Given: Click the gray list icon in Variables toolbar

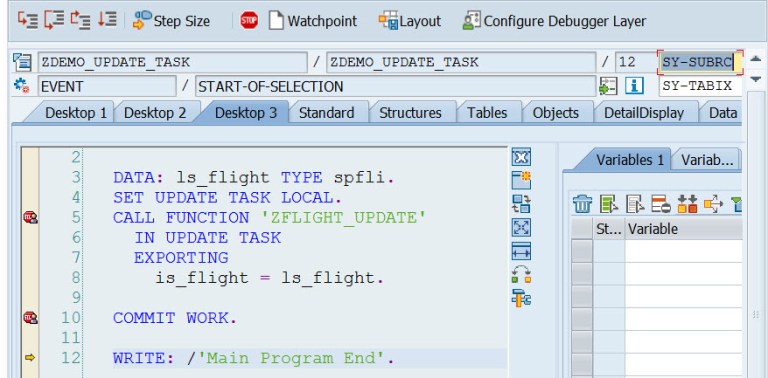Looking at the screenshot, I should [635, 204].
